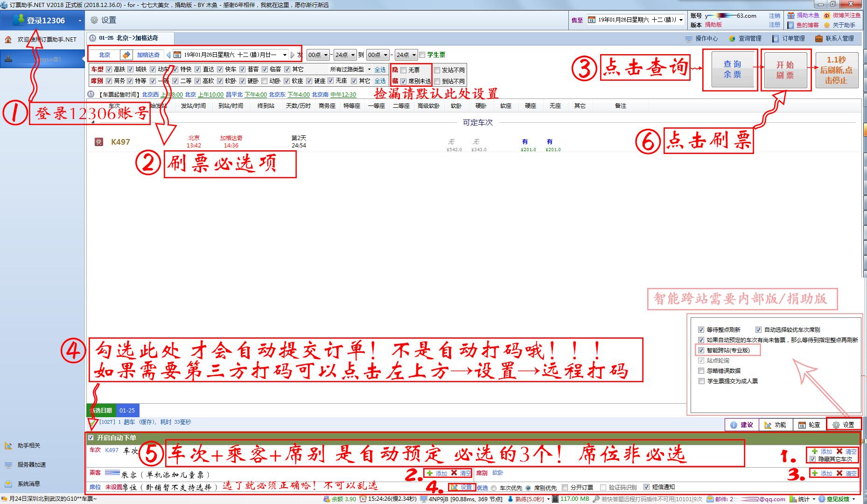Toggle the 学生票 checkbox

[422, 55]
